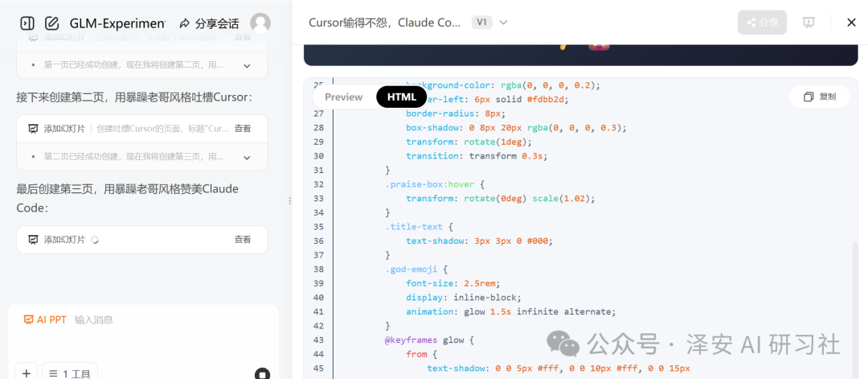Start slideshow presentation mode icon
868x379 pixels.
tap(809, 23)
